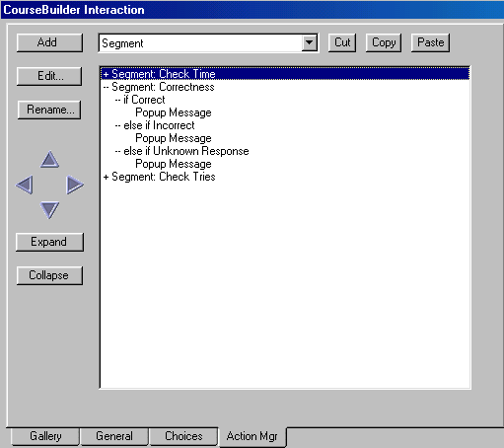The image size is (504, 448).
Task: Click the left arrow to outdent item
Action: click(x=25, y=185)
